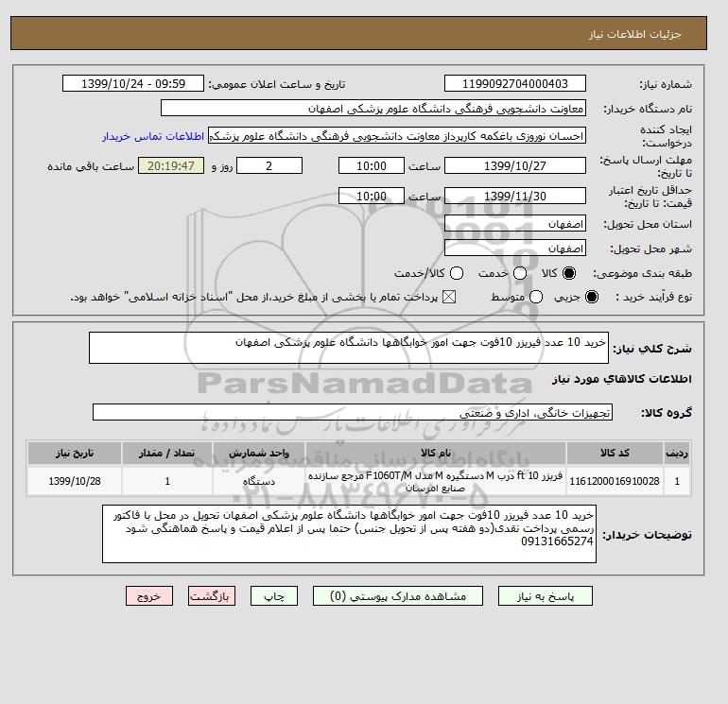This screenshot has height=704, width=728.
Task: Click the جزئیات اطلاعات نیاز header title
Action: tap(635, 34)
